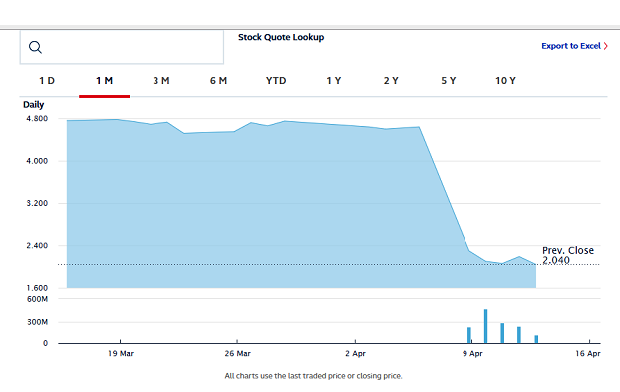
Task: Show the 5 Y price history
Action: coord(449,81)
